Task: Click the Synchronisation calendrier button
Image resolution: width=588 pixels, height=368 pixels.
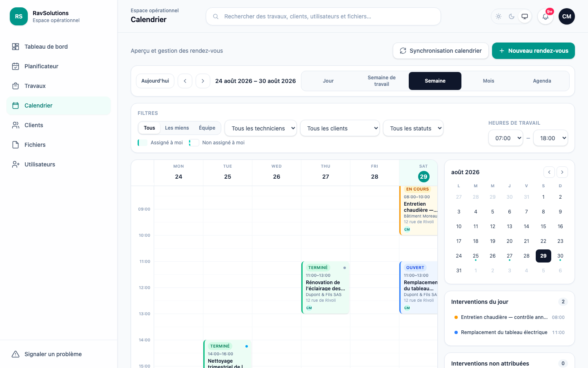Action: [x=441, y=51]
